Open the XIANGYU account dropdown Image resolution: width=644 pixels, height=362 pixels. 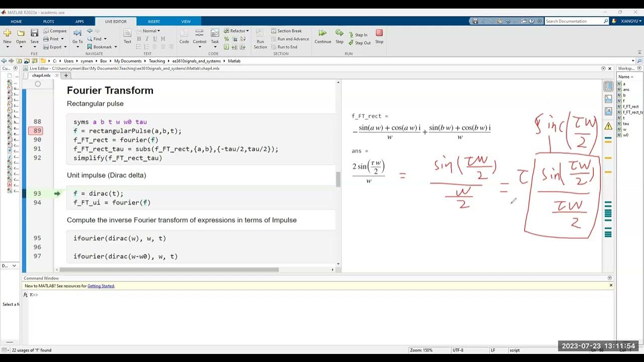coord(631,21)
